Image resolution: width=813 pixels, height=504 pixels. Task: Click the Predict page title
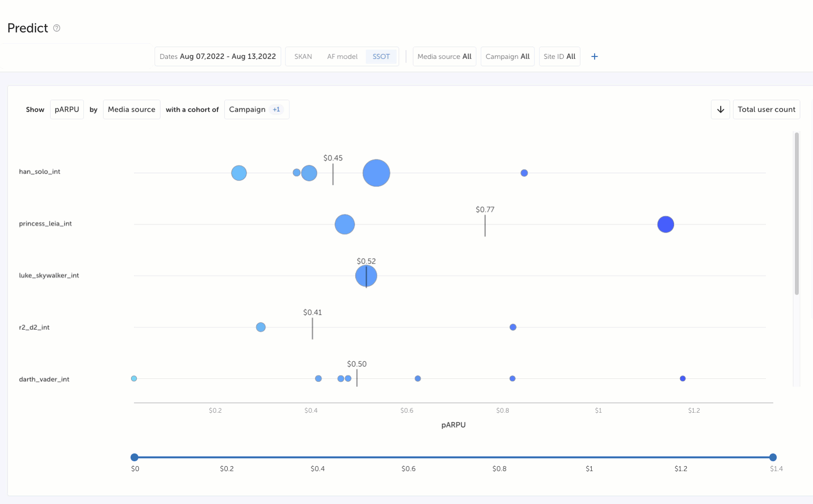(28, 28)
